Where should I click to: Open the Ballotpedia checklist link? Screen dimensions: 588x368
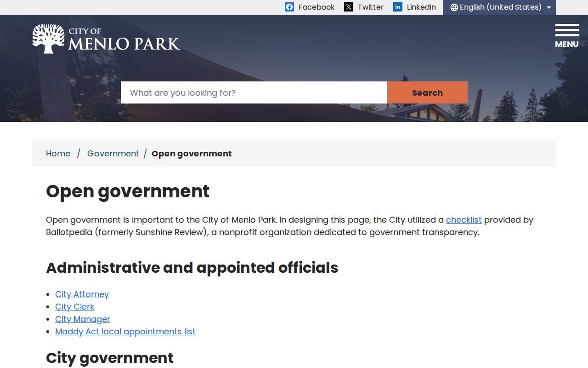pyautogui.click(x=464, y=220)
